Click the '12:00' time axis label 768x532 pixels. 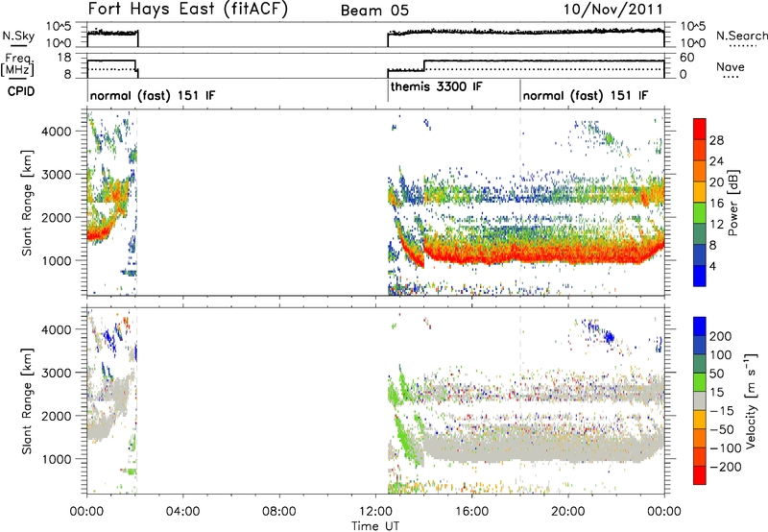pos(374,512)
